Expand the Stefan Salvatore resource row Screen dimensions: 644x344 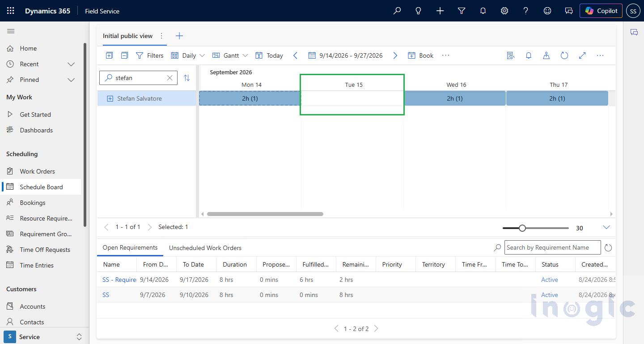coord(110,98)
